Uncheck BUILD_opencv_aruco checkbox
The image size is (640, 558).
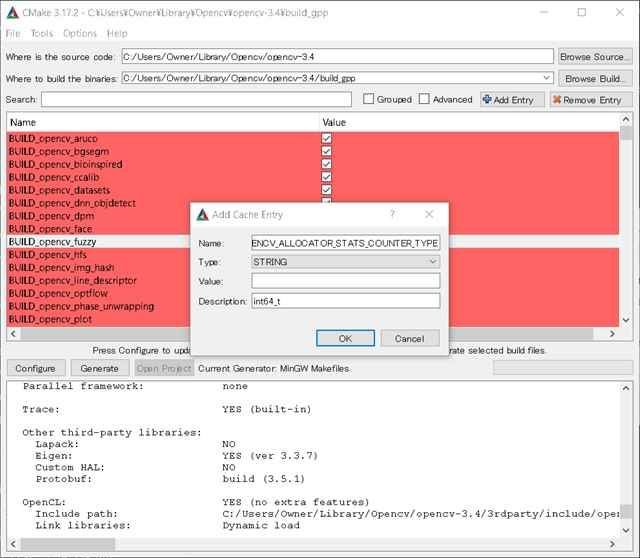pos(327,138)
